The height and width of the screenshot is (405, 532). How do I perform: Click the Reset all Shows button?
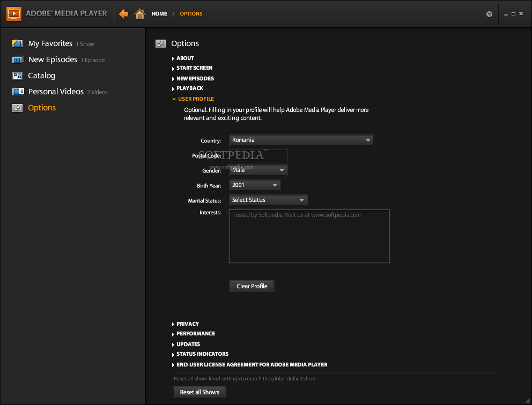(199, 392)
